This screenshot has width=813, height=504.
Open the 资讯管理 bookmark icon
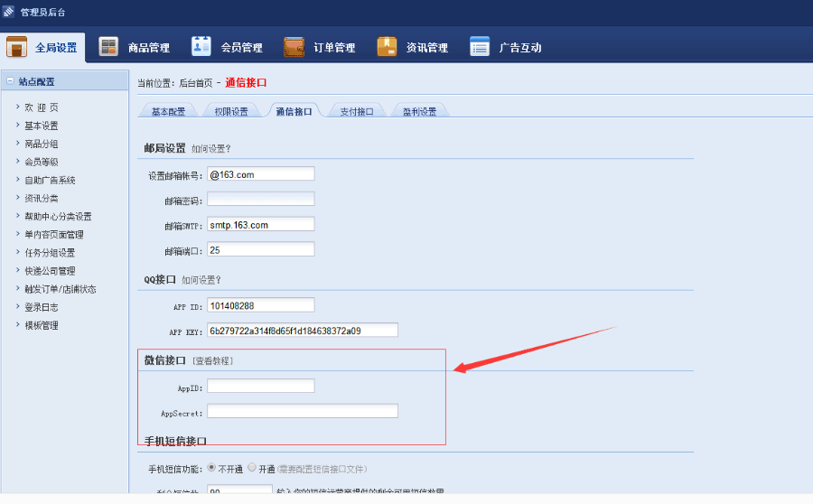point(387,47)
